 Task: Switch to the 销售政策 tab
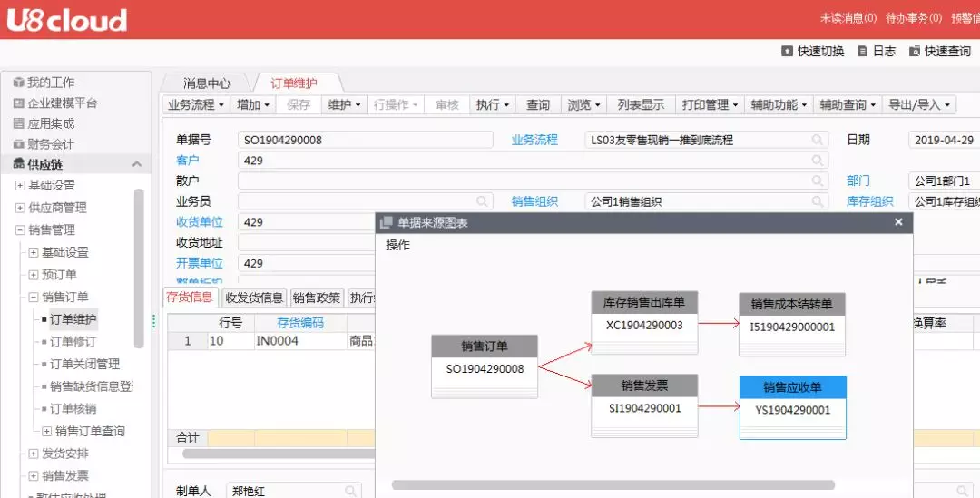point(317,298)
